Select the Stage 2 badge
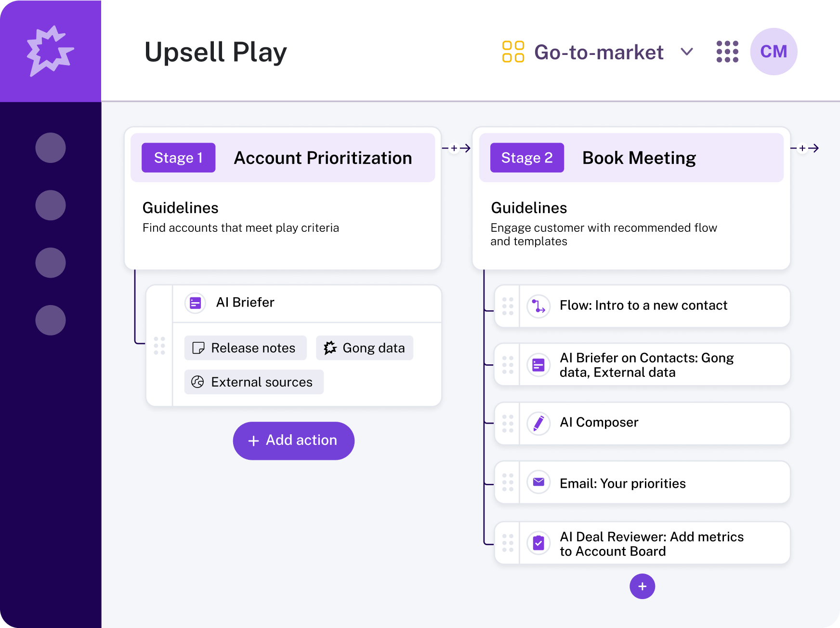 pos(526,157)
